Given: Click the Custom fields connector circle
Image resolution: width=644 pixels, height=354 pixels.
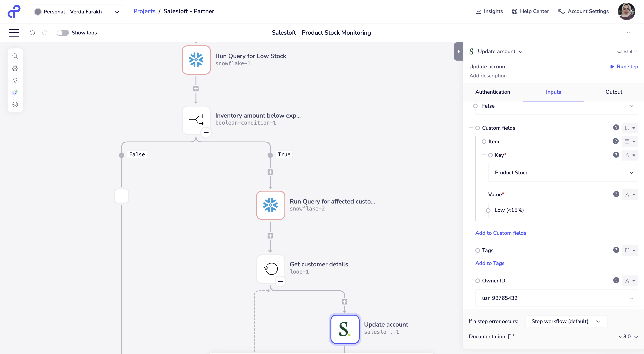Looking at the screenshot, I should tap(477, 128).
